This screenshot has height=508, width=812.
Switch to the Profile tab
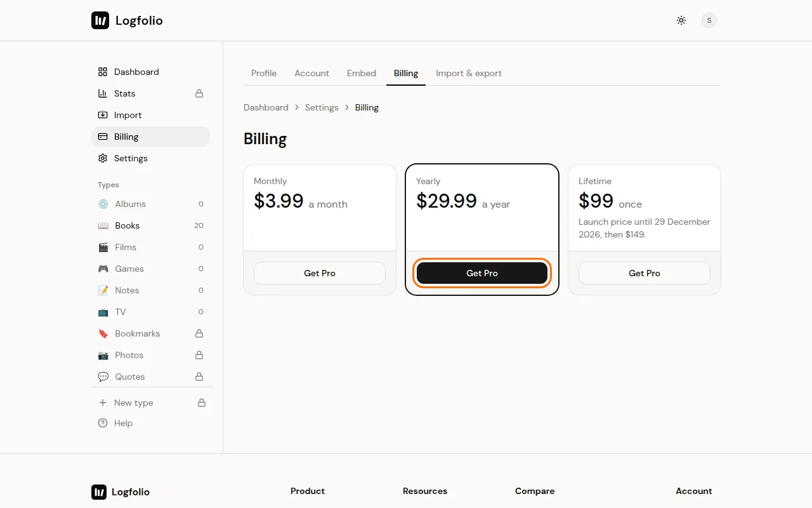coord(264,73)
